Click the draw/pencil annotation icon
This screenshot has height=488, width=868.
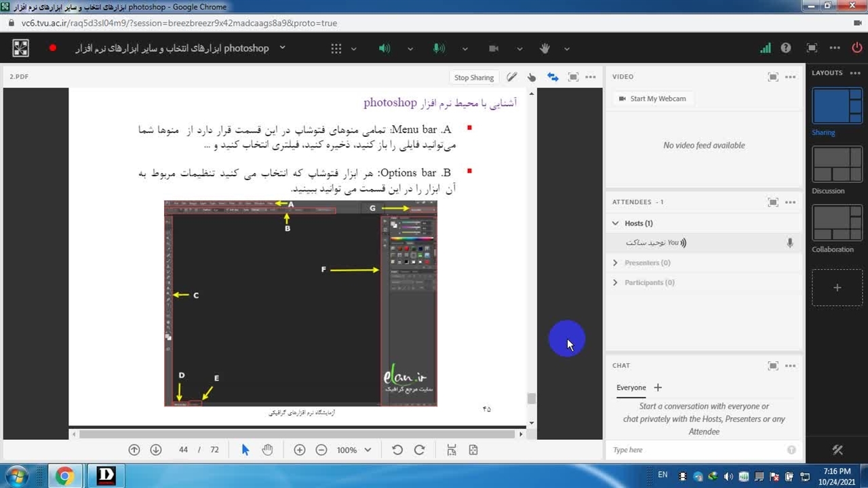[x=511, y=77]
